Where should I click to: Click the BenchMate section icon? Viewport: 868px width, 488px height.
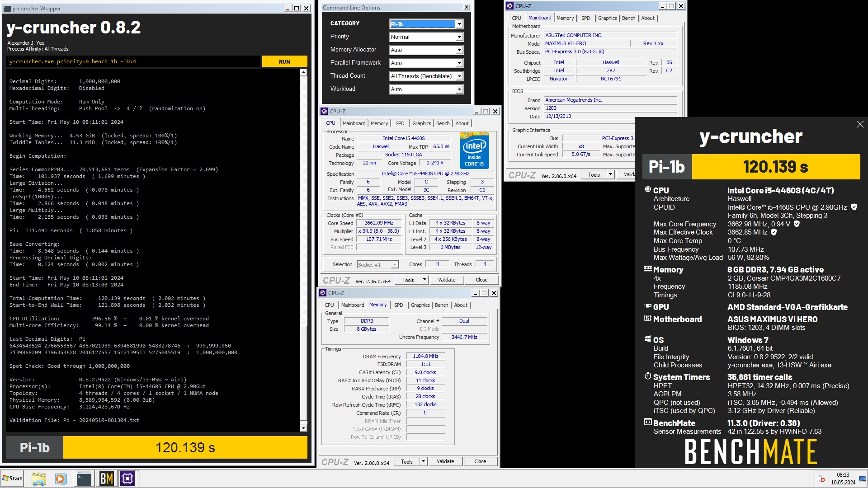[x=648, y=422]
